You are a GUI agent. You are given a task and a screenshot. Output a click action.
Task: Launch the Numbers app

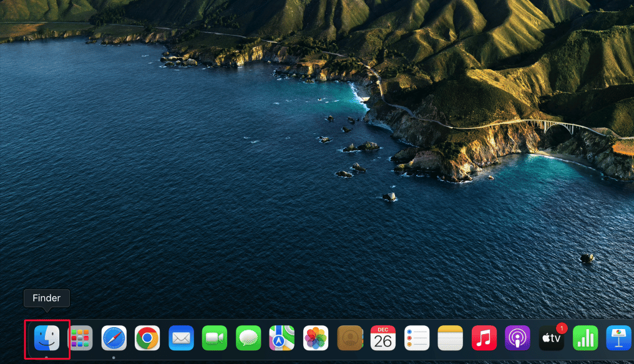(x=585, y=338)
